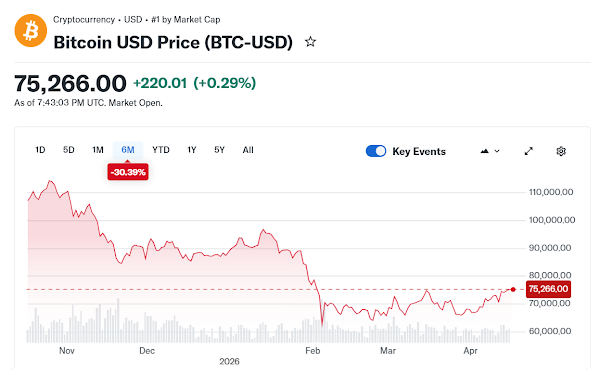The image size is (600, 375).
Task: Click the orange Bitcoin logo icon
Action: pos(31,31)
